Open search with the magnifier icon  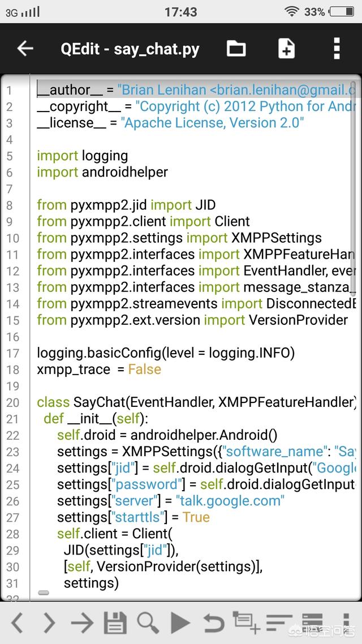click(x=148, y=622)
